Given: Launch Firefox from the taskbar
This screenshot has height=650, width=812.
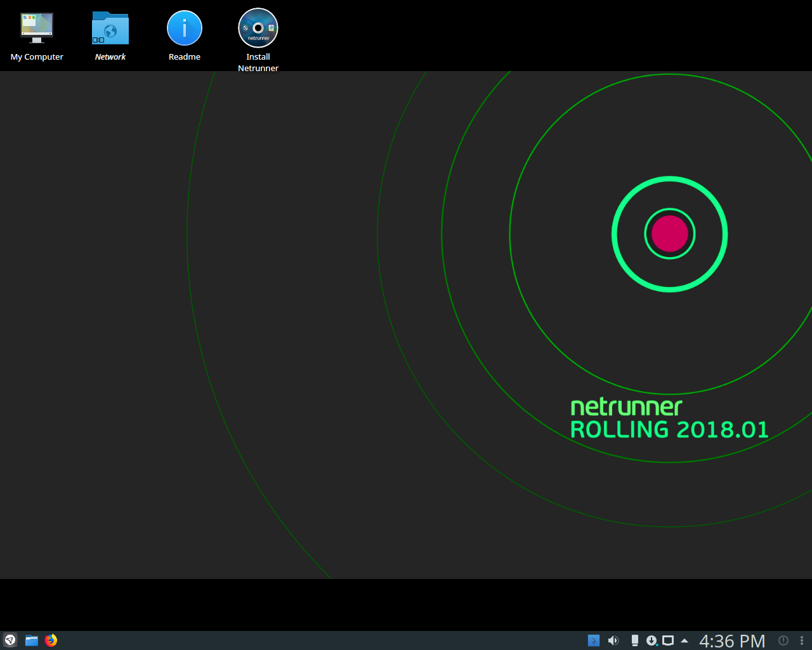Looking at the screenshot, I should 51,640.
